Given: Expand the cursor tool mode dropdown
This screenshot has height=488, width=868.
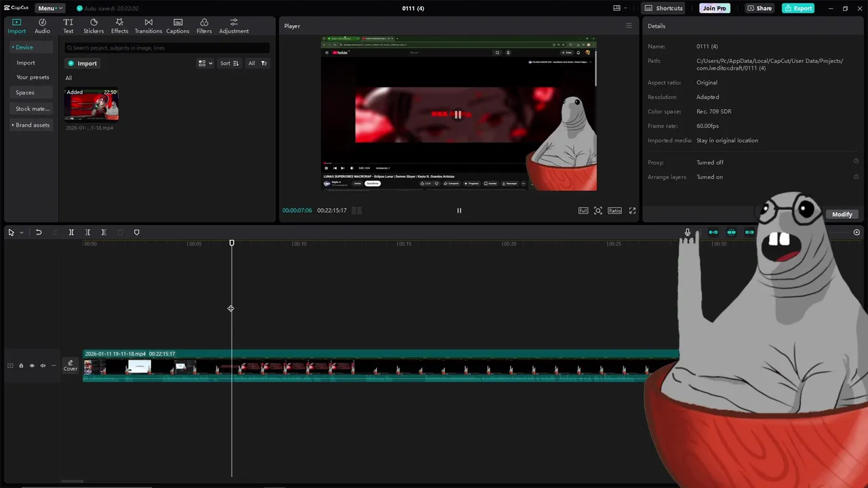Looking at the screenshot, I should [x=21, y=232].
